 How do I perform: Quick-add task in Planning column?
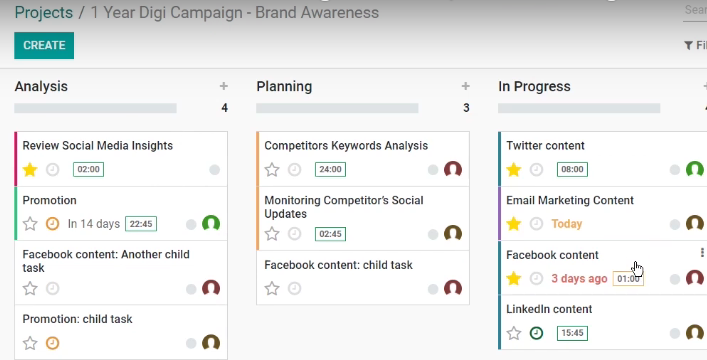pyautogui.click(x=466, y=86)
